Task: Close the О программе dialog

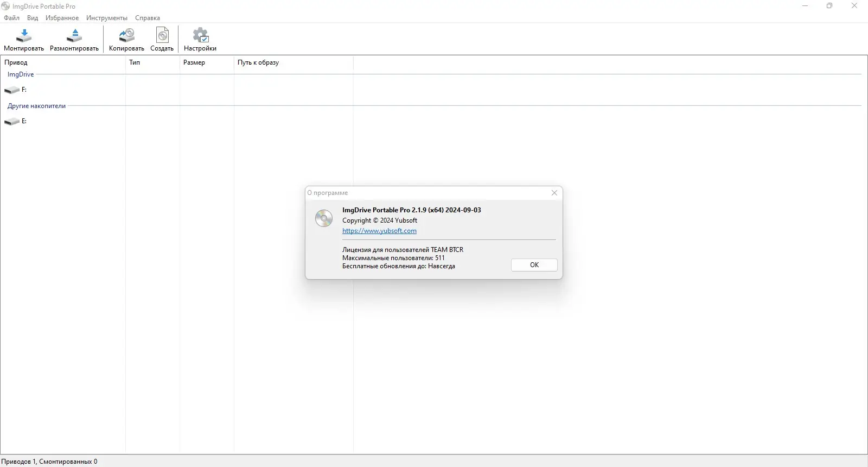Action: point(554,193)
